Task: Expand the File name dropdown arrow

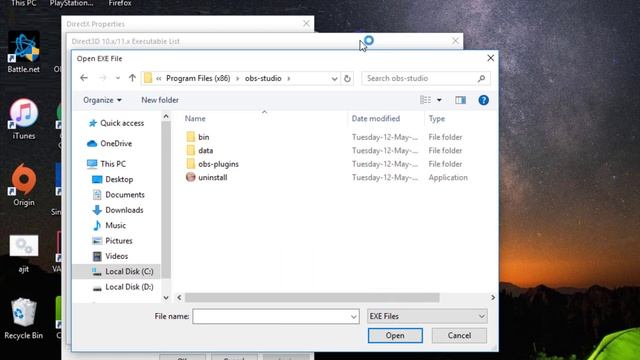Action: click(x=353, y=317)
